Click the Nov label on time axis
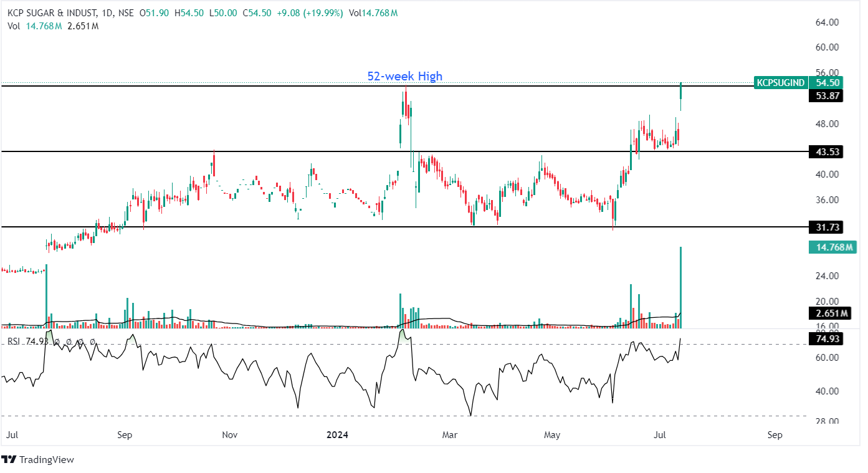This screenshot has height=473, width=868. pos(230,434)
